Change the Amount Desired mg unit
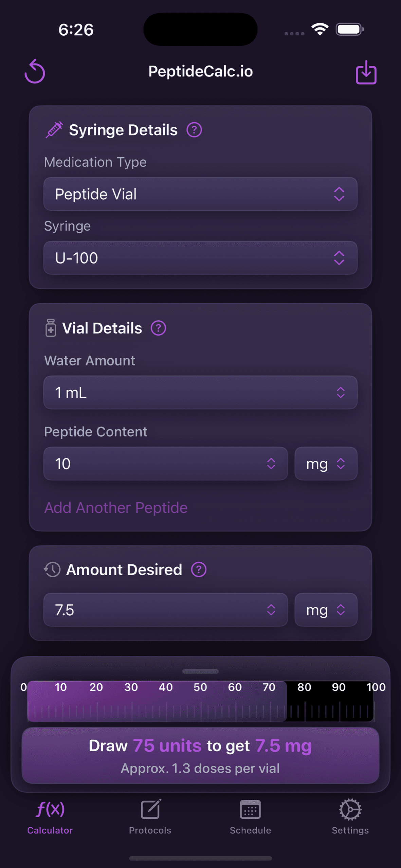The image size is (401, 868). click(x=326, y=610)
